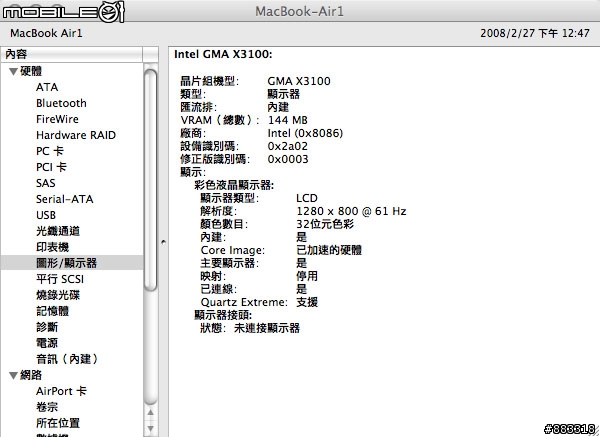Click the 32位元色彩 color depth value
600x437 pixels.
325,224
